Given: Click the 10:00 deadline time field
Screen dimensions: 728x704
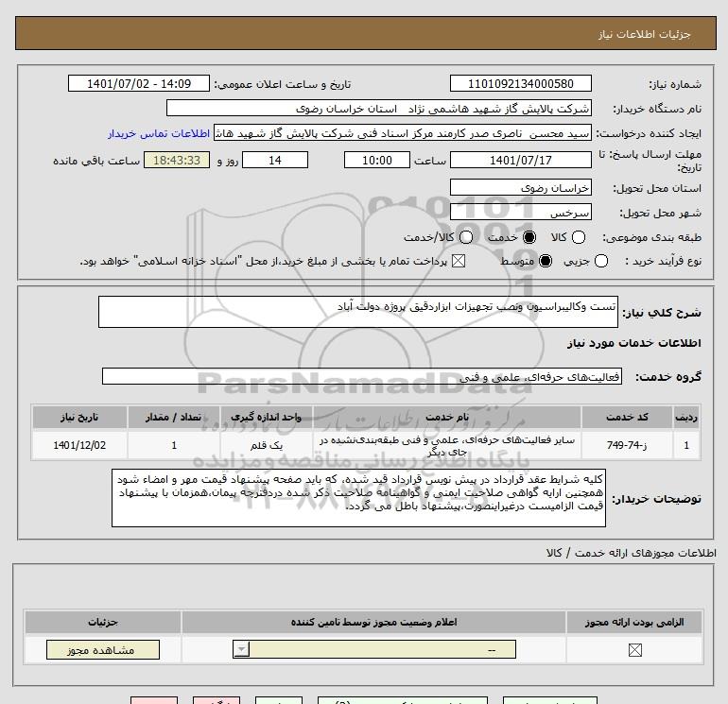Looking at the screenshot, I should [377, 160].
